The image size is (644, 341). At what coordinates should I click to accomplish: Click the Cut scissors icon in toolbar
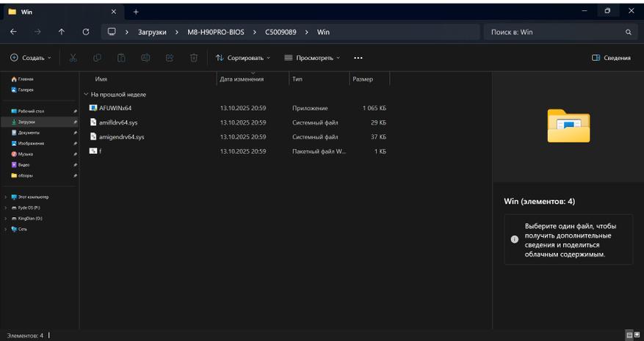point(73,58)
